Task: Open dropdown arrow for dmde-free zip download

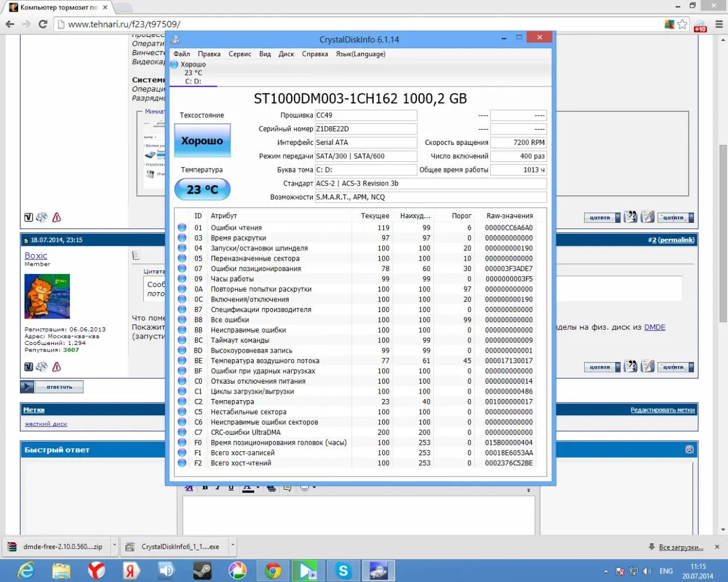Action: click(x=114, y=546)
